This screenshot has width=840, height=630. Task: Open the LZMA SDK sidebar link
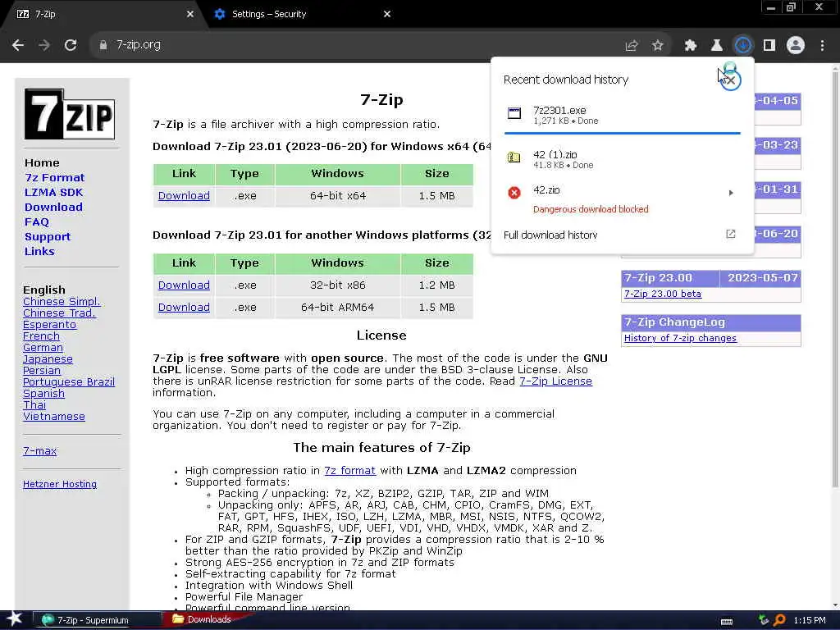(x=53, y=192)
